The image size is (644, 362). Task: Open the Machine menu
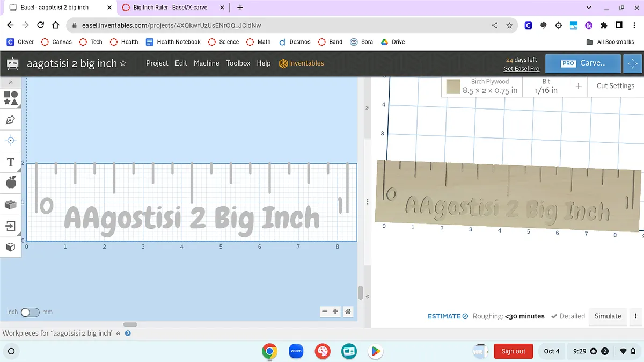206,63
